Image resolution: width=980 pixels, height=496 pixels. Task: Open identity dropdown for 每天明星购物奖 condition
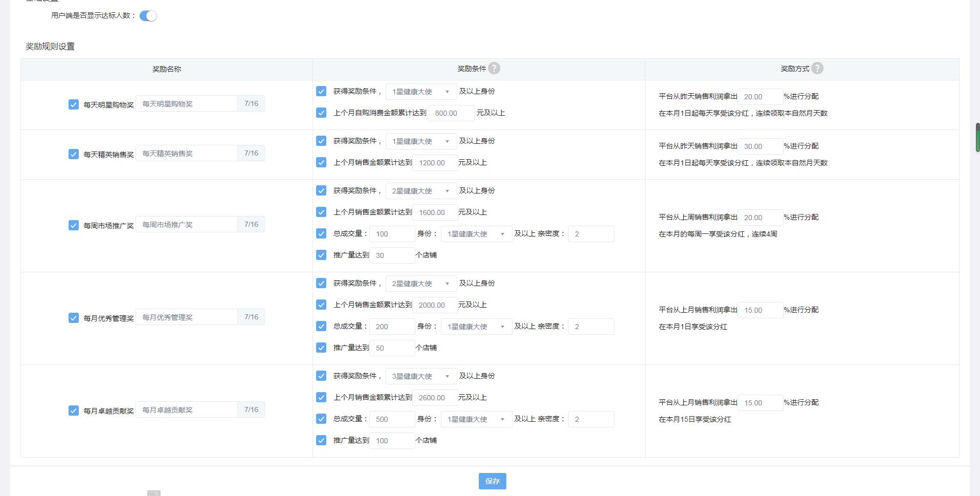coord(420,92)
